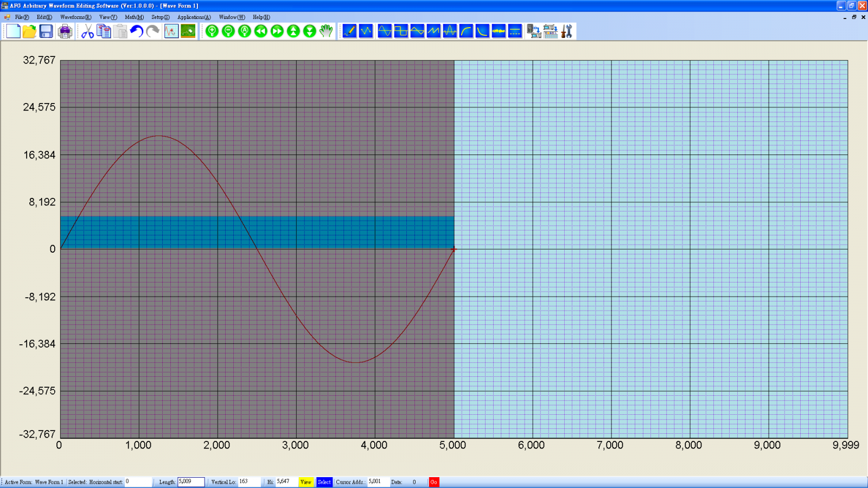Screen dimensions: 868x488
Task: Click the Cursor Addr input field
Action: click(x=378, y=482)
